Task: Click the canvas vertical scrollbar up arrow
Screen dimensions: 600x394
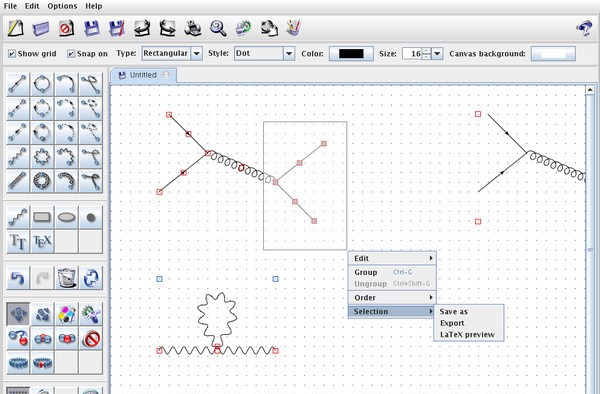Action: point(590,90)
